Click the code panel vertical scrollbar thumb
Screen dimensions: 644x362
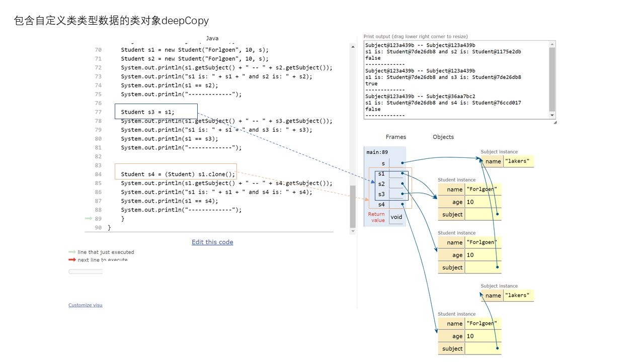coord(353,206)
